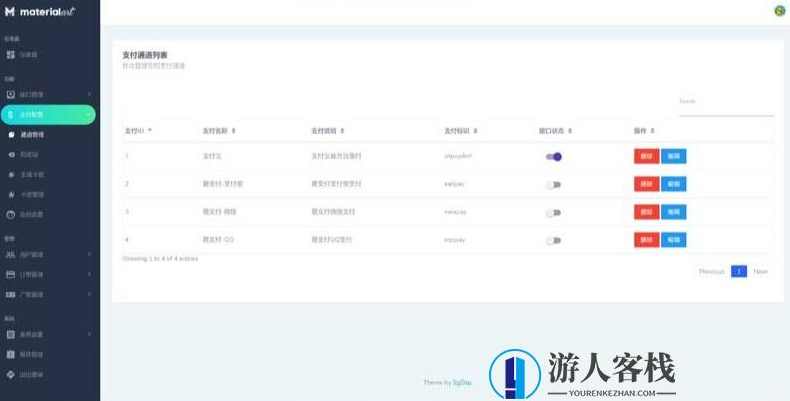The image size is (790, 401).
Task: Go to the Next page
Action: point(760,272)
